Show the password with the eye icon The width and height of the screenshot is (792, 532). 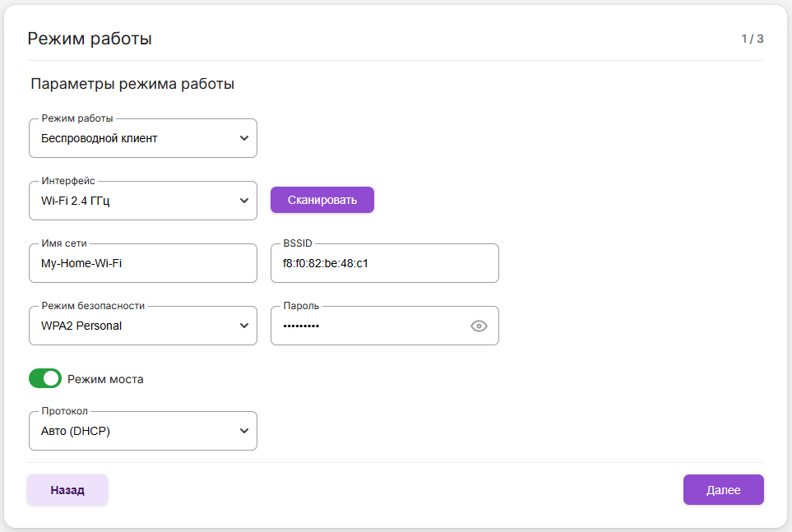[x=479, y=326]
